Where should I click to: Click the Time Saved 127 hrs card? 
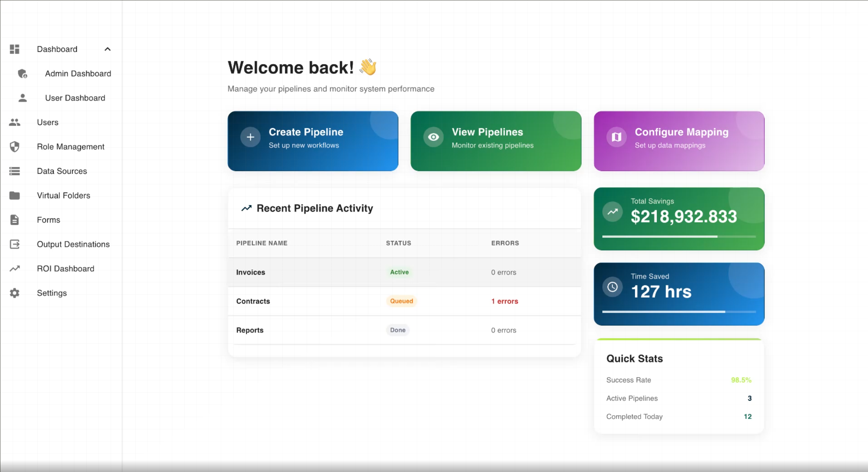point(679,294)
